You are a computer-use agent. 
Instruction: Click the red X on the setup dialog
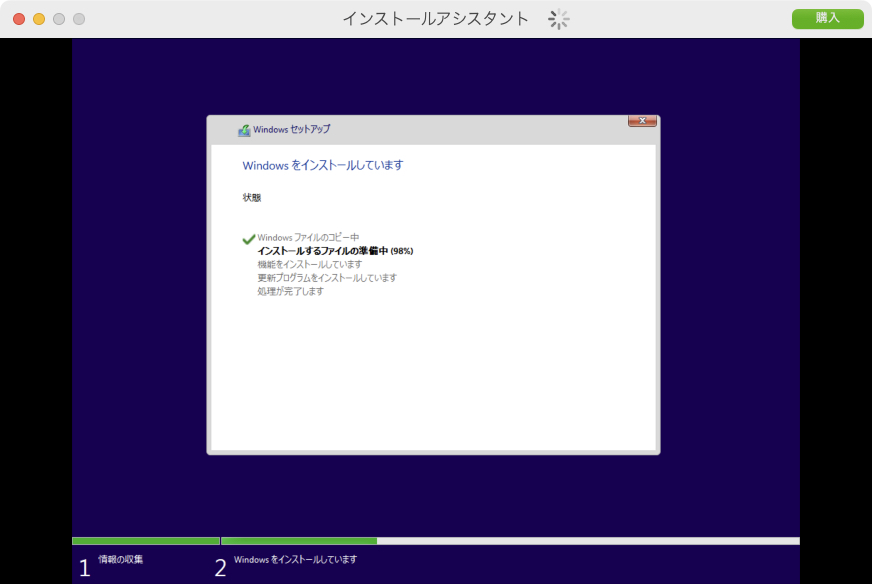tap(640, 120)
